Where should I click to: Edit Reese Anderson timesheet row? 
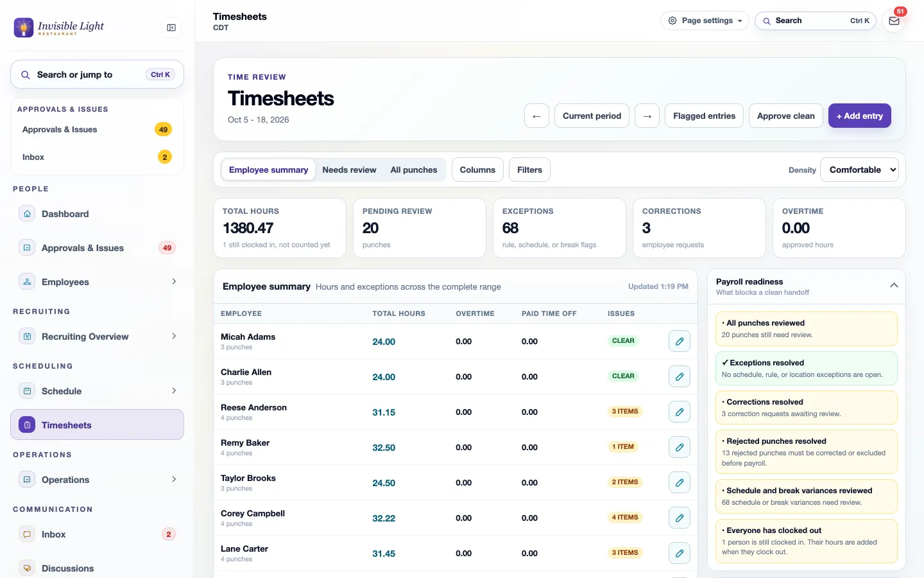[x=680, y=412]
